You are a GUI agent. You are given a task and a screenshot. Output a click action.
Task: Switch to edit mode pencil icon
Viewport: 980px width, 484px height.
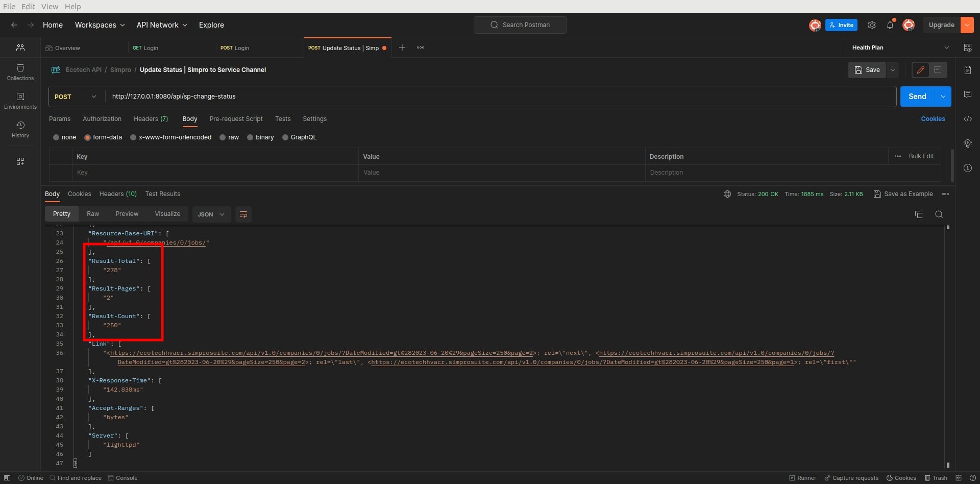pyautogui.click(x=921, y=70)
